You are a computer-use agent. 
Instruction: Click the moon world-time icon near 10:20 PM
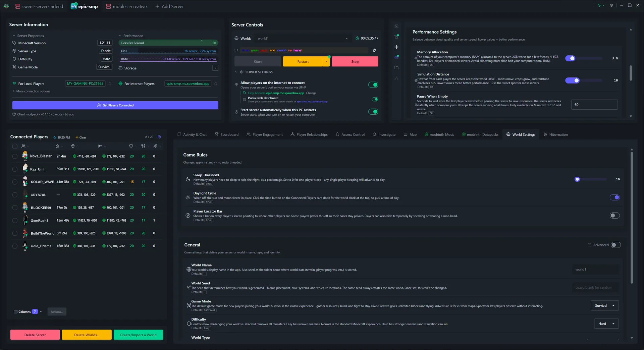55,137
